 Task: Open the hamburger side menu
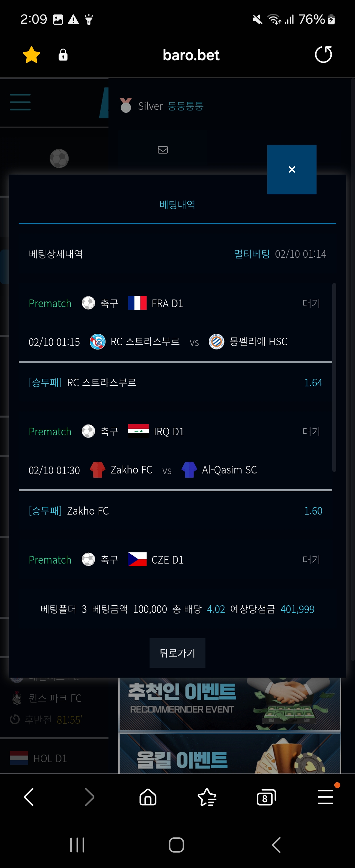click(20, 102)
